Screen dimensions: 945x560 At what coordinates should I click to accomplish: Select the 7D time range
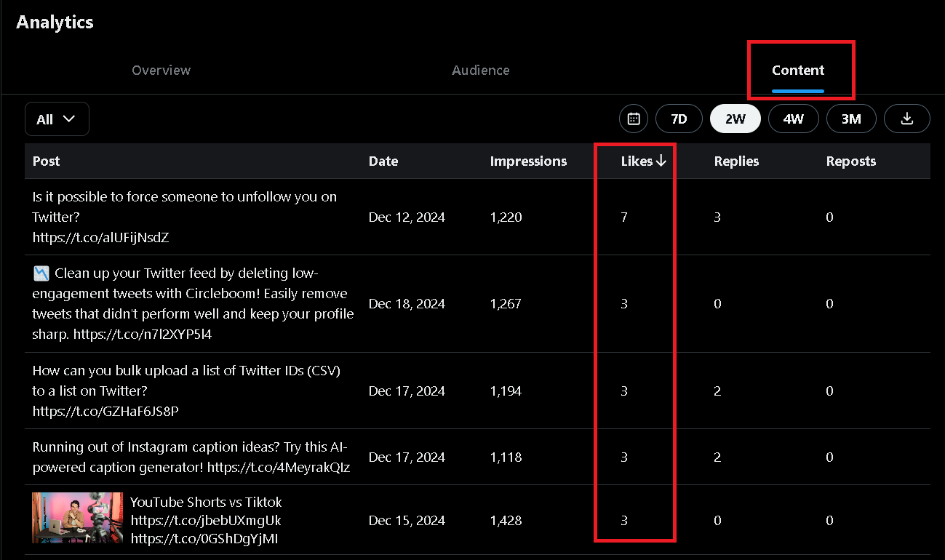coord(679,119)
